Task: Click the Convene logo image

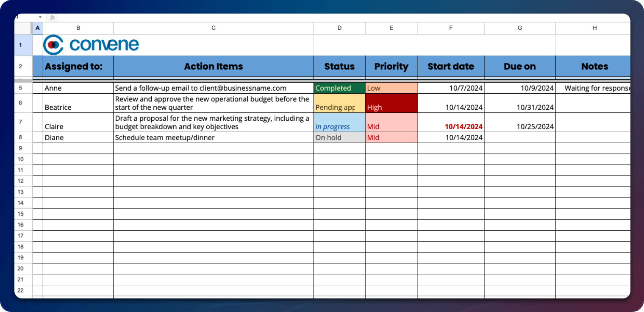Action: pyautogui.click(x=91, y=45)
